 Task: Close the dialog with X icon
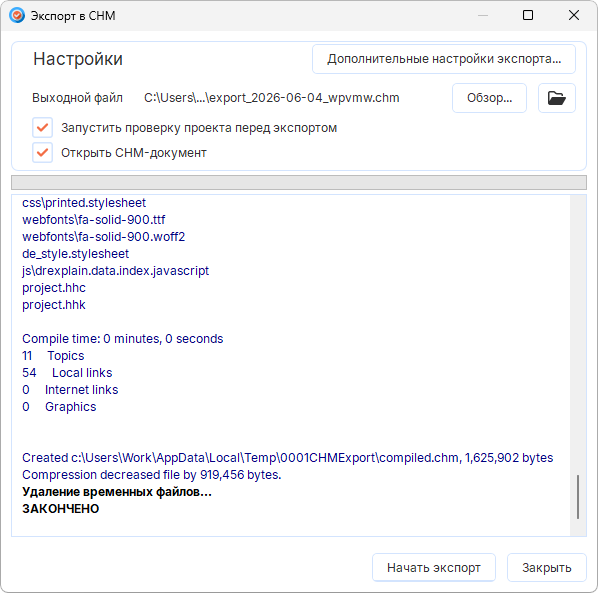coord(574,15)
